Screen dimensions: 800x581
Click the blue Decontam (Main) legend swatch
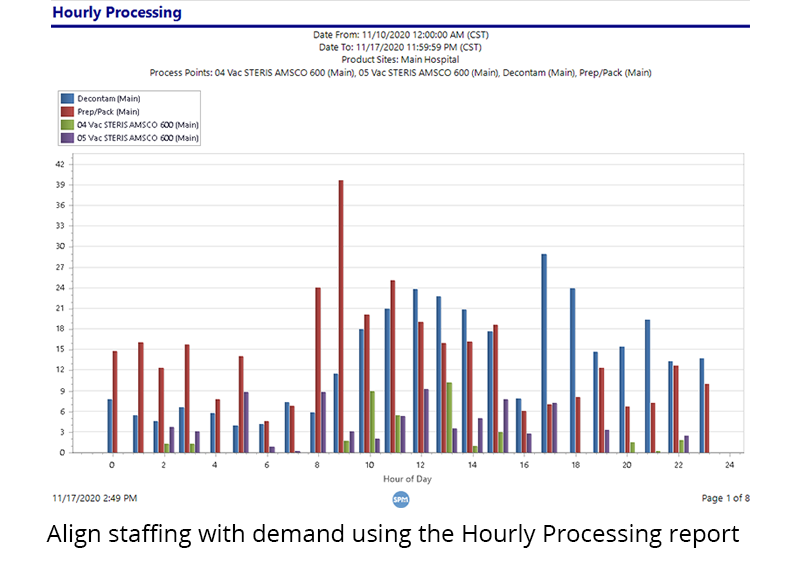[67, 98]
